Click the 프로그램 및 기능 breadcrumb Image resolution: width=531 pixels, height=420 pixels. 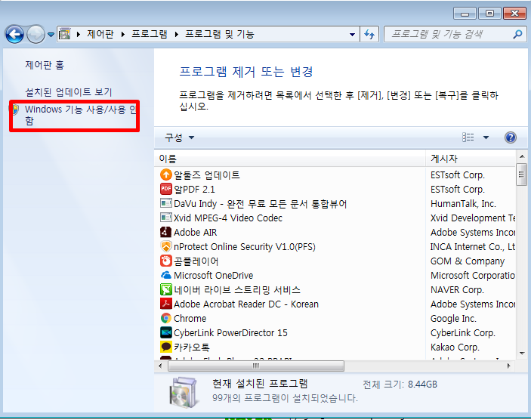click(x=220, y=34)
